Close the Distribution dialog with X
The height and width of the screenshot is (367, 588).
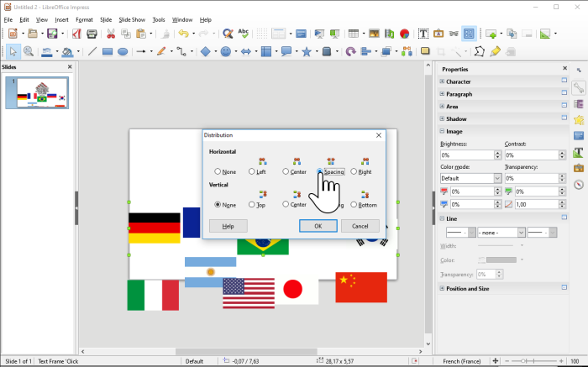coord(379,135)
